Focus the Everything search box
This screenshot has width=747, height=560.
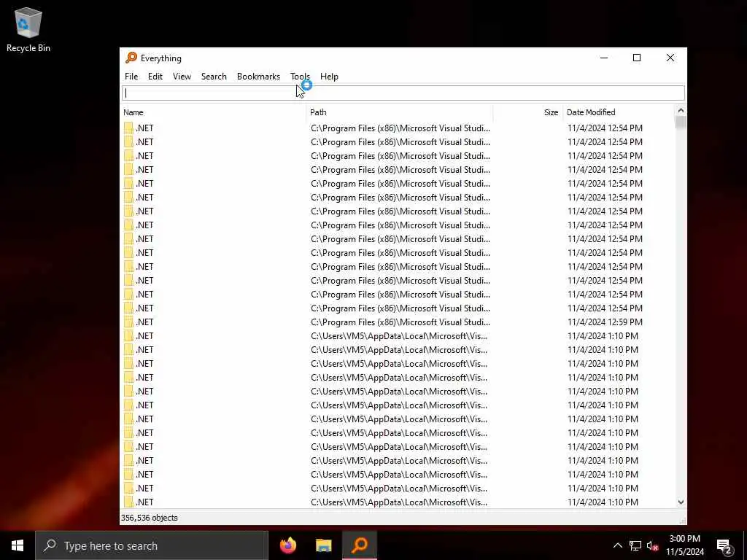click(403, 93)
